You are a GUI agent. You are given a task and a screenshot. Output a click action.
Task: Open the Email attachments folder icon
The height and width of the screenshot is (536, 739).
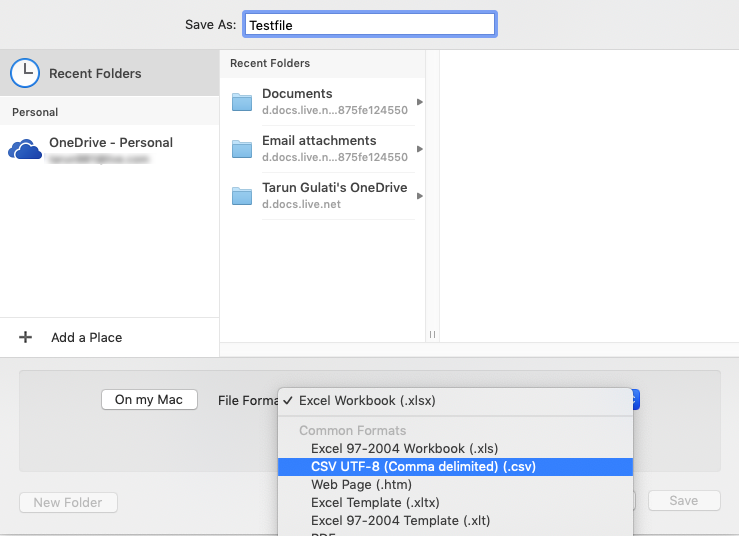(242, 149)
